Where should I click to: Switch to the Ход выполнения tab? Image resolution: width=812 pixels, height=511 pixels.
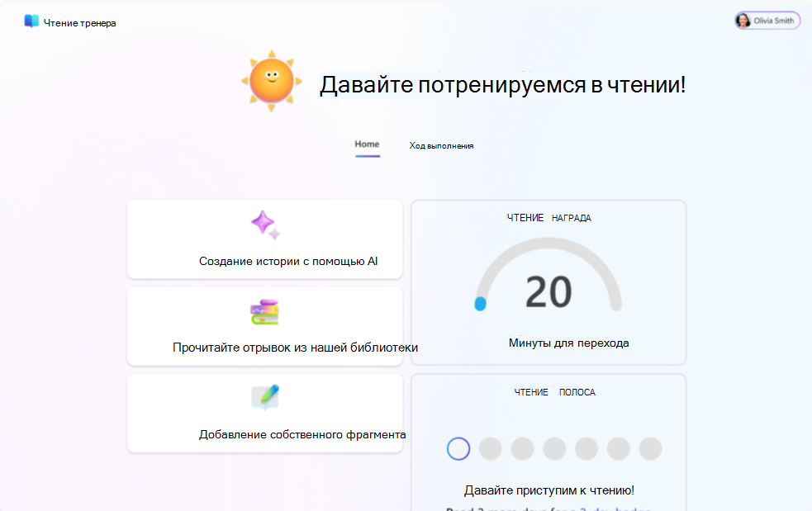click(x=441, y=146)
